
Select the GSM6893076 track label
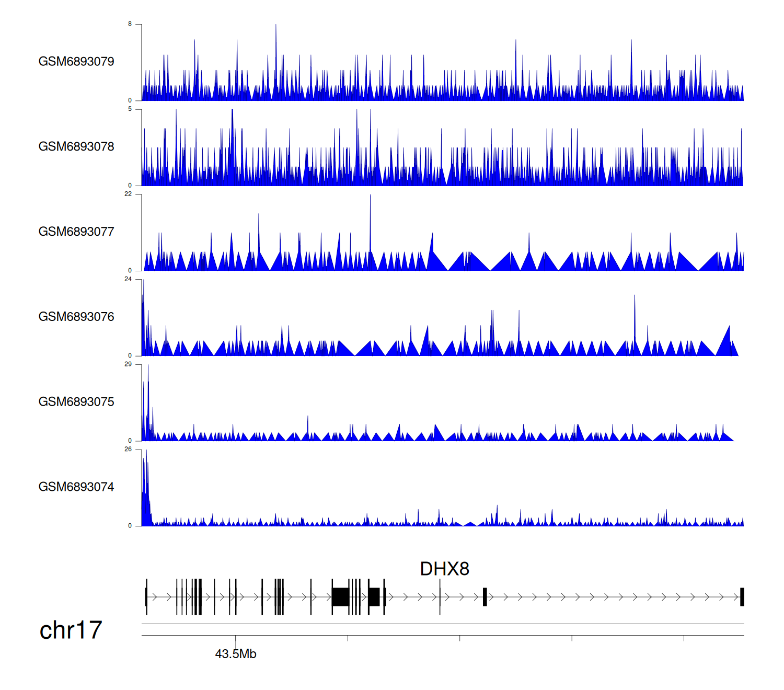tap(76, 317)
